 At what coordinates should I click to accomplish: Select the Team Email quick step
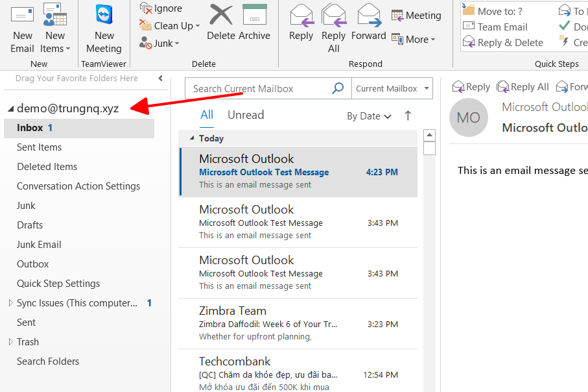pos(495,27)
